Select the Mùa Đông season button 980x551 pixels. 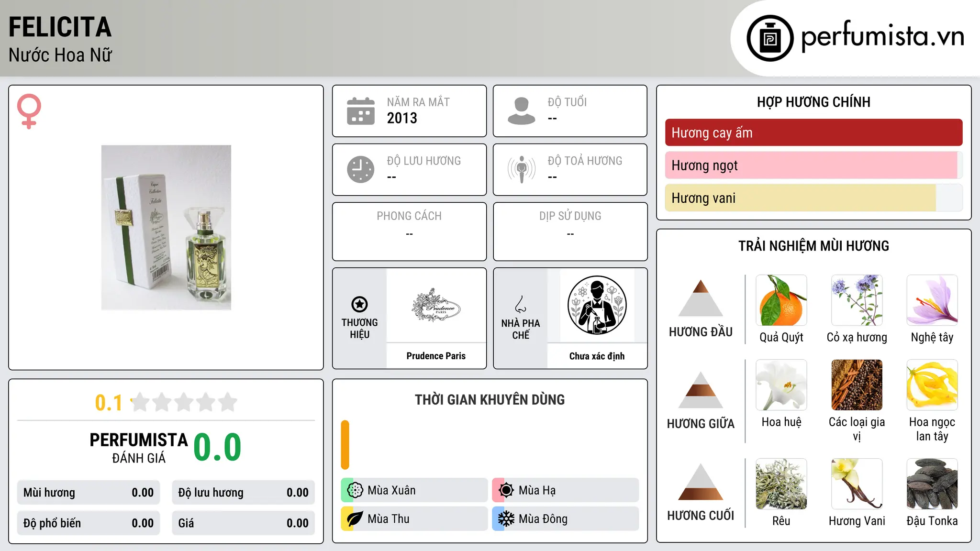[565, 519]
